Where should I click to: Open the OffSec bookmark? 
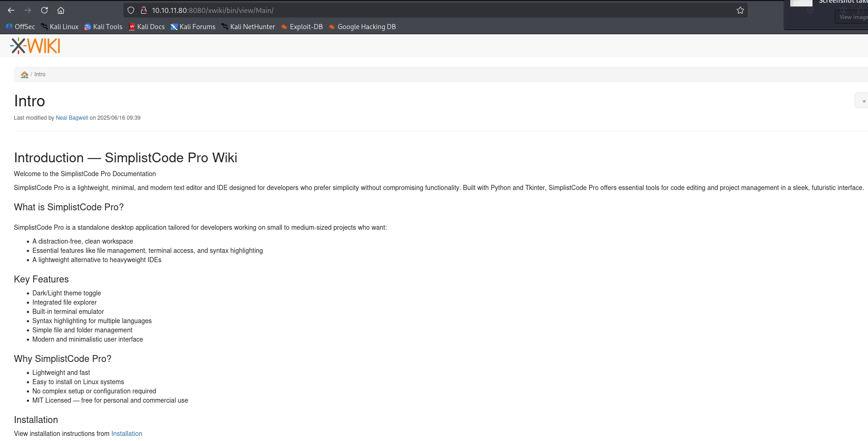(20, 27)
